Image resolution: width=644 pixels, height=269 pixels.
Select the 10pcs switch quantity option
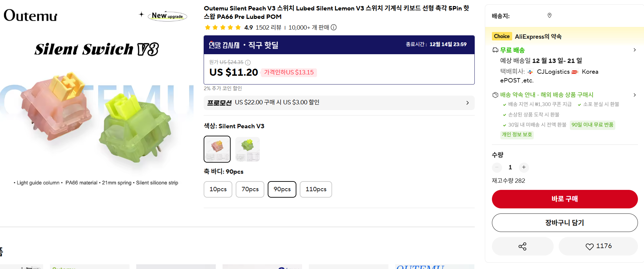[x=218, y=189]
